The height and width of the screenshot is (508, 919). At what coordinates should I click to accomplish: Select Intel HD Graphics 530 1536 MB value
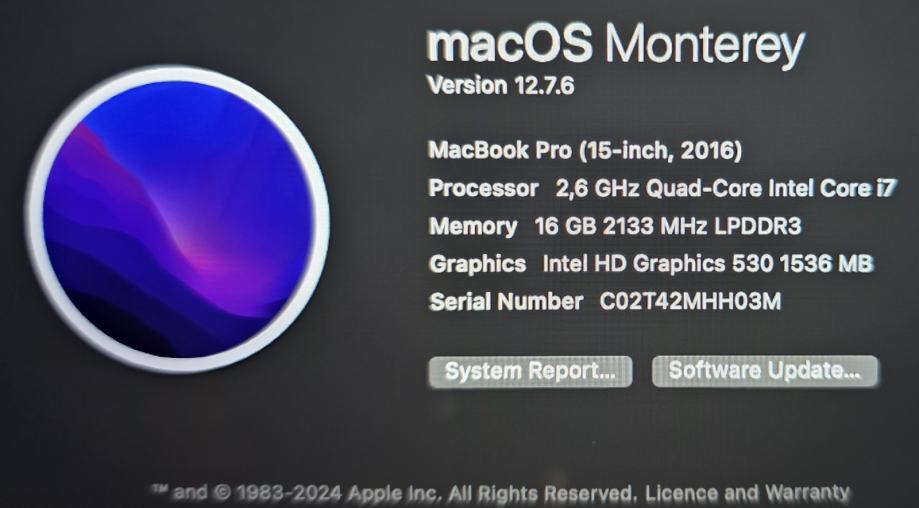click(708, 263)
